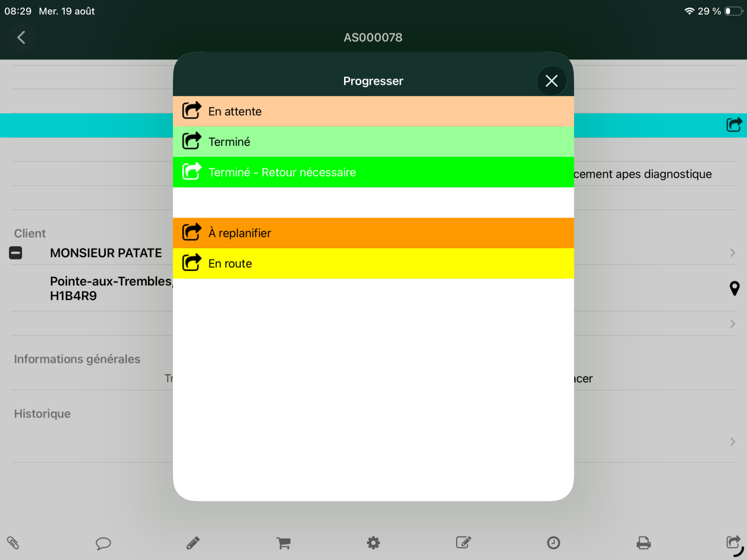747x560 pixels.
Task: Open attachments paperclip icon
Action: pyautogui.click(x=13, y=543)
